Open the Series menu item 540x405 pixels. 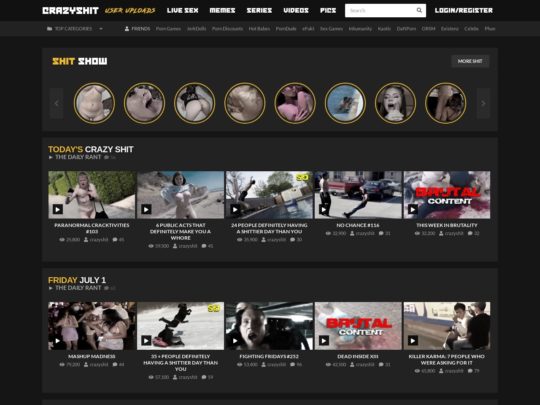pyautogui.click(x=259, y=10)
